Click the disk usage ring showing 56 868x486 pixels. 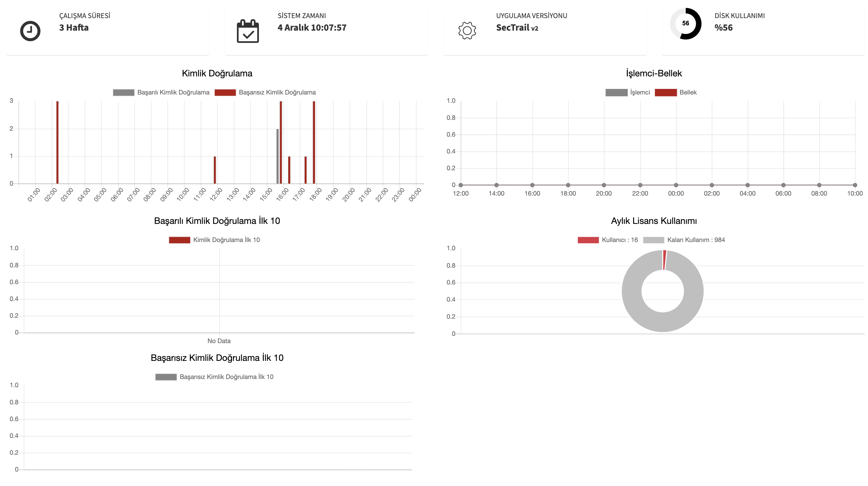[x=686, y=24]
